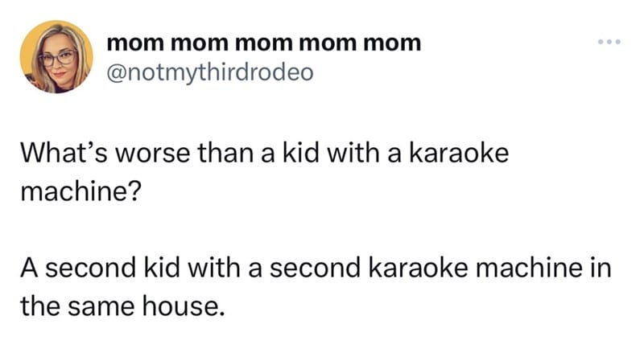
Task: Click "karaoke" in the answer paragraph
Action: (x=418, y=268)
